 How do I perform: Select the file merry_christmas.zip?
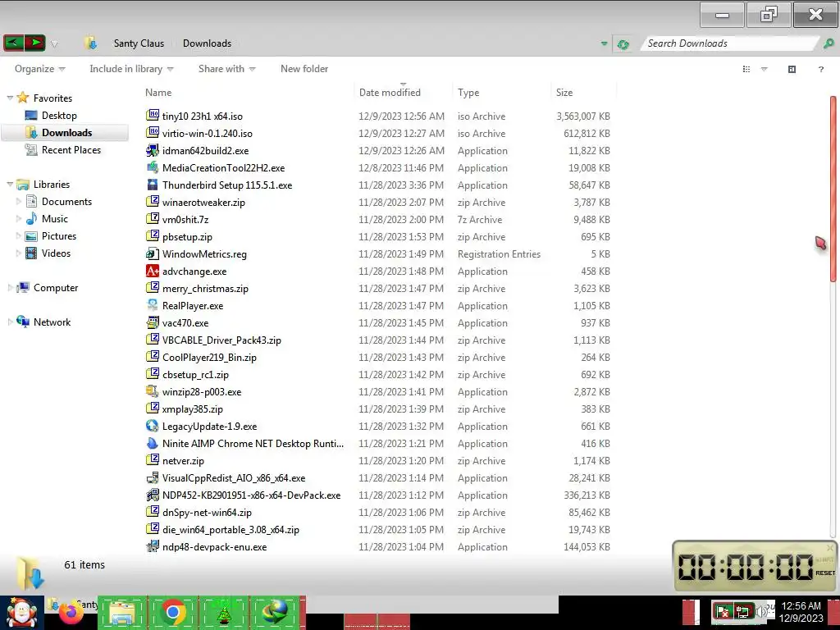[205, 288]
